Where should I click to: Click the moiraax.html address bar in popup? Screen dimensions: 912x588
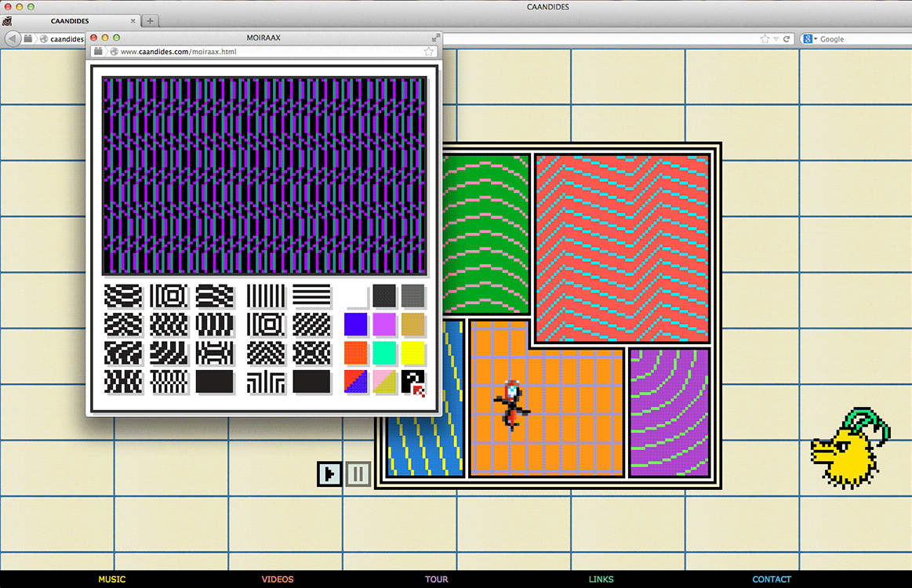pyautogui.click(x=267, y=52)
